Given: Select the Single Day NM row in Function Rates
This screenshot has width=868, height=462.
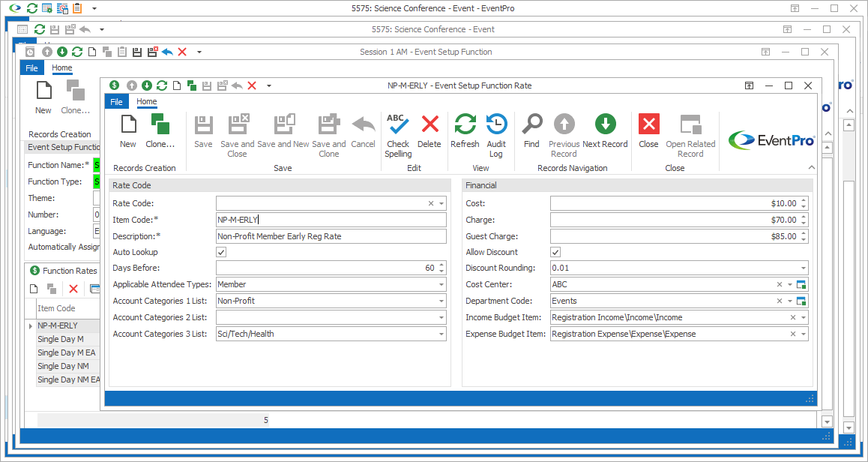Looking at the screenshot, I should point(68,366).
